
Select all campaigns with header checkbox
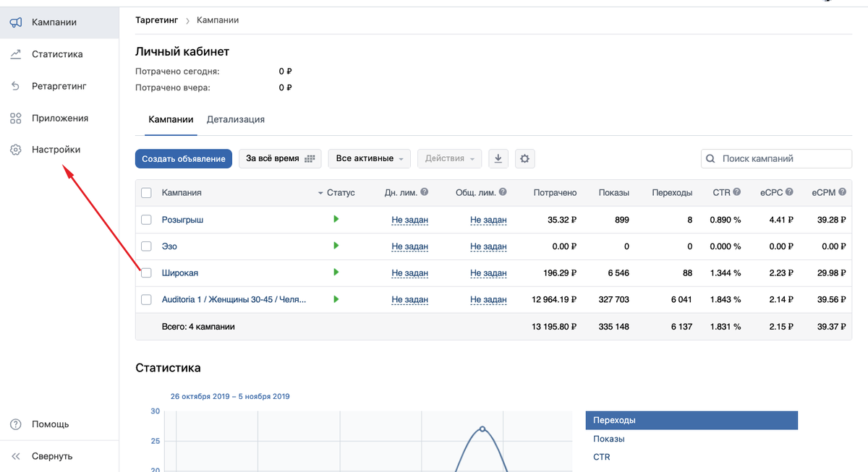pyautogui.click(x=146, y=193)
